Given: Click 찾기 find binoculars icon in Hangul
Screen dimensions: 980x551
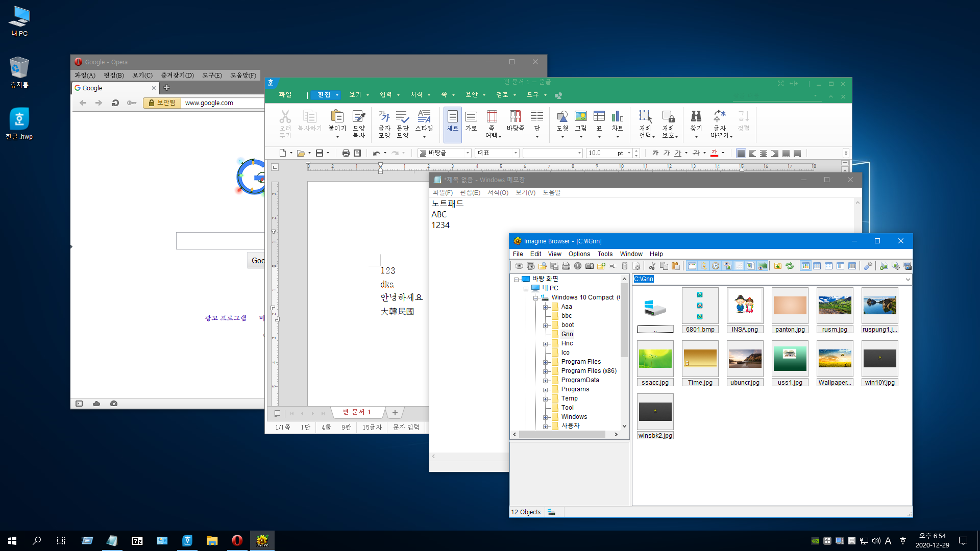Looking at the screenshot, I should coord(696,124).
